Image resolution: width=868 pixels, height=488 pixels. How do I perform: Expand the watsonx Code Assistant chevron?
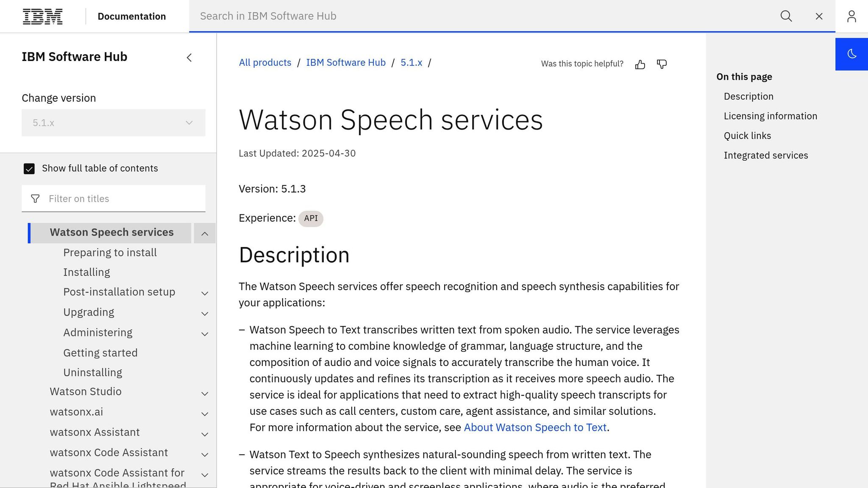[205, 455]
